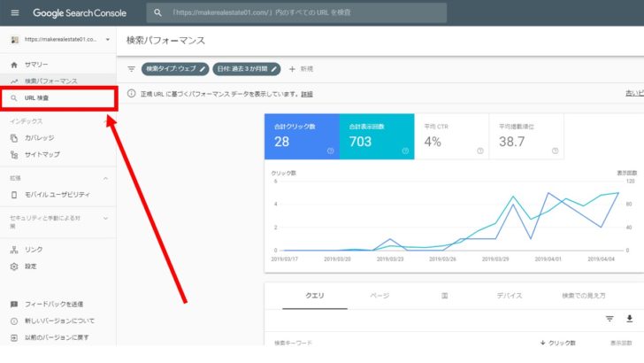The width and height of the screenshot is (644, 363).
Task: Expand セキュリティと手動による対策 section
Action: (x=106, y=218)
